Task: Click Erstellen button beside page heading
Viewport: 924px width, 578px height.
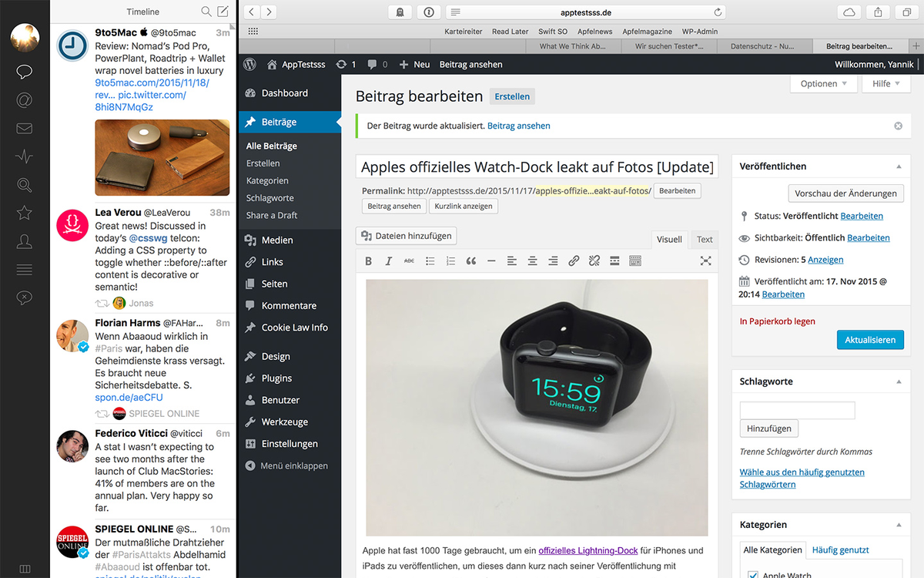Action: pos(512,96)
